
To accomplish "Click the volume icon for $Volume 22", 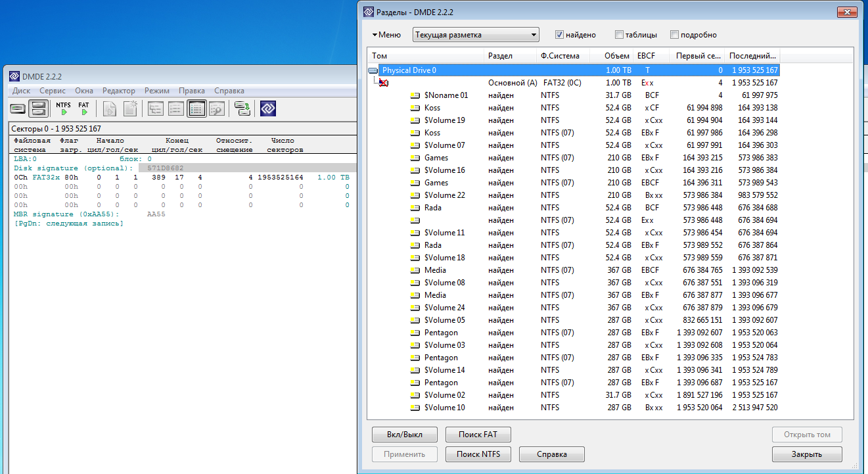I will [415, 195].
